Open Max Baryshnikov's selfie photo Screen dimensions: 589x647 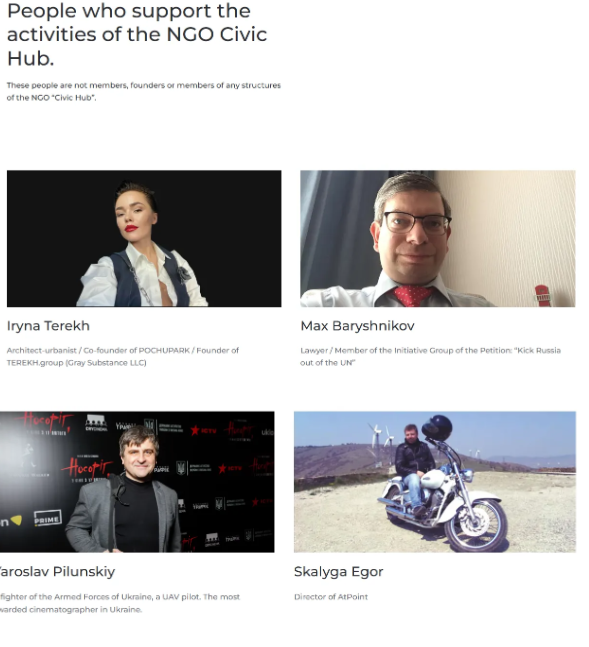tap(438, 238)
